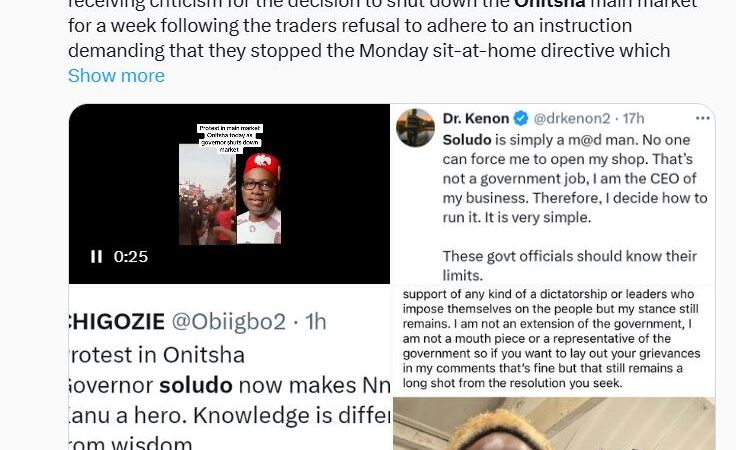Open the dictatorship statement screenshot image
Image resolution: width=736 pixels, height=450 pixels.
coord(554,340)
